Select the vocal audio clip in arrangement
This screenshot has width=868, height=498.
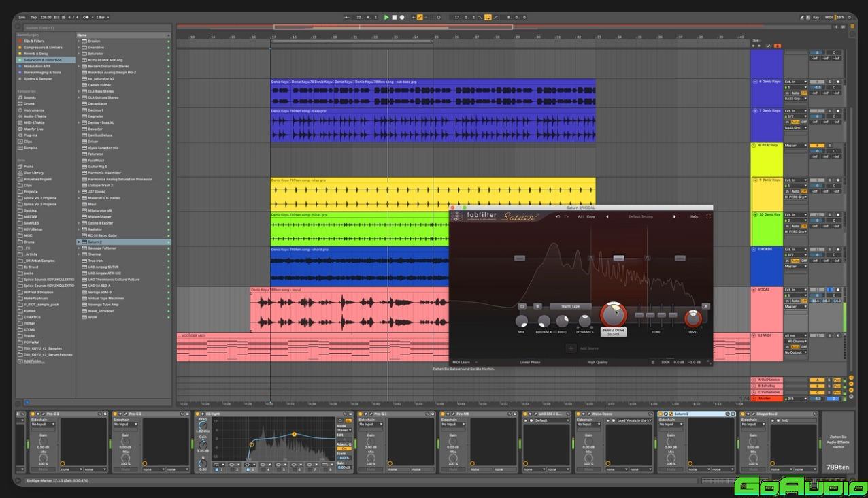coord(350,310)
